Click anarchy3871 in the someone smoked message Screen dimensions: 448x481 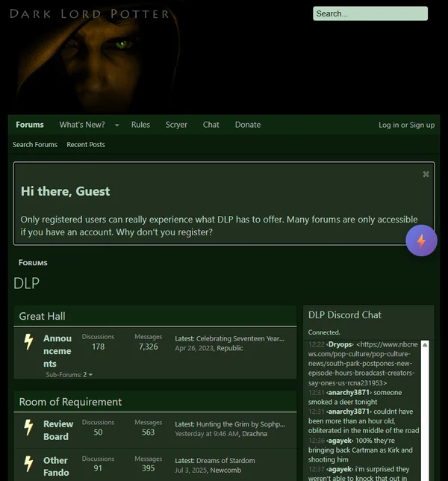pyautogui.click(x=349, y=392)
